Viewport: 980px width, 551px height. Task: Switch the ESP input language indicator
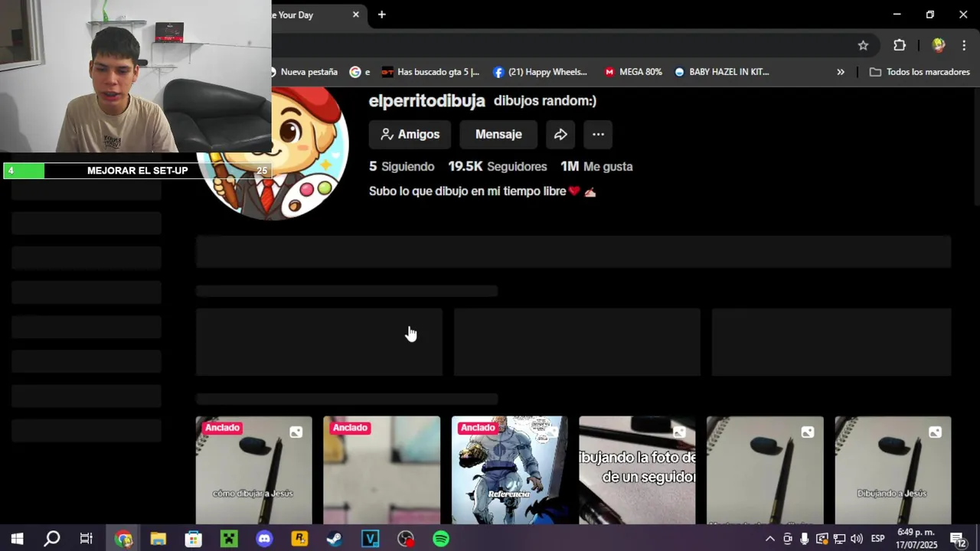pyautogui.click(x=878, y=539)
